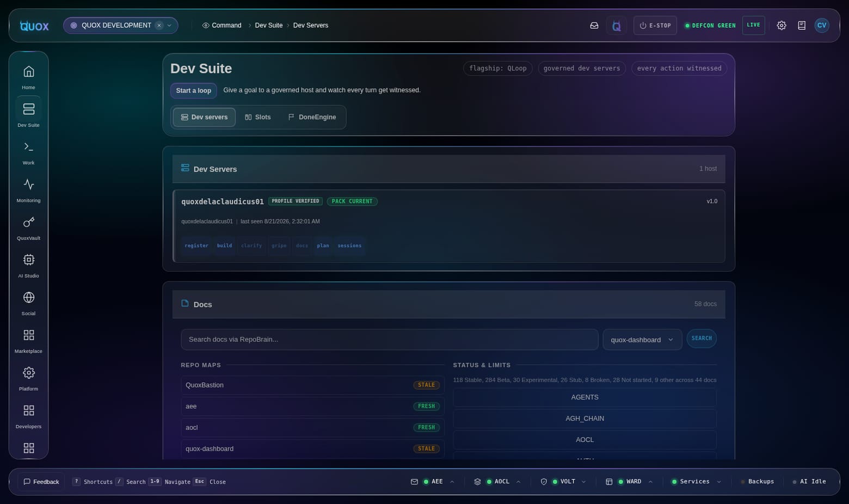Select the quox-dashboard repo map row
Screen dimensions: 849x504
tap(312, 449)
